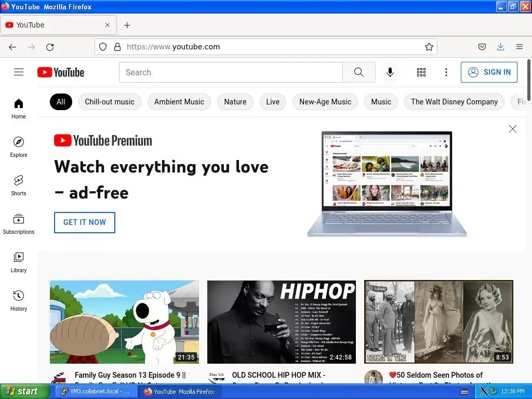This screenshot has height=399, width=532.
Task: Go to Home in the sidebar
Action: point(19,109)
